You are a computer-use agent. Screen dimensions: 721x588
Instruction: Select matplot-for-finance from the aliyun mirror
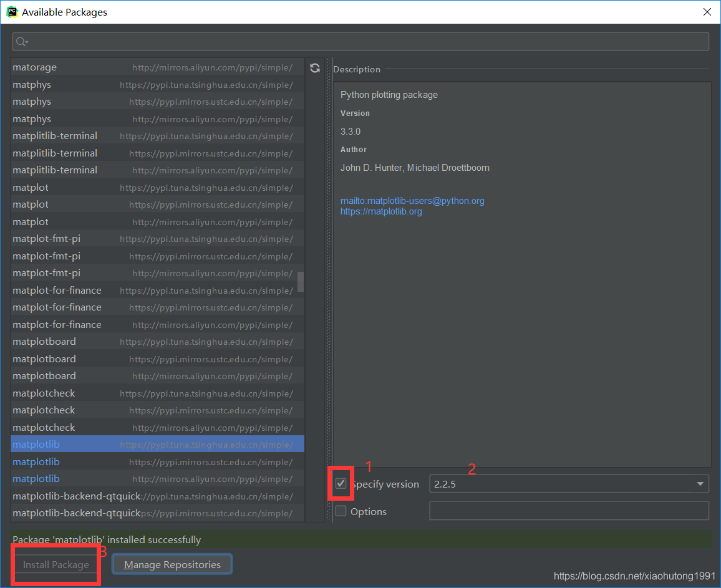tap(157, 325)
